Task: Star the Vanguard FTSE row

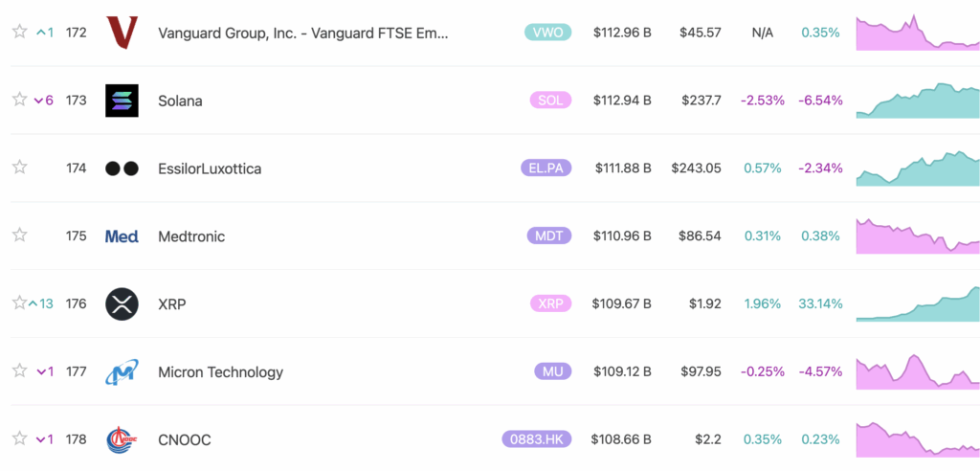Action: (20, 31)
